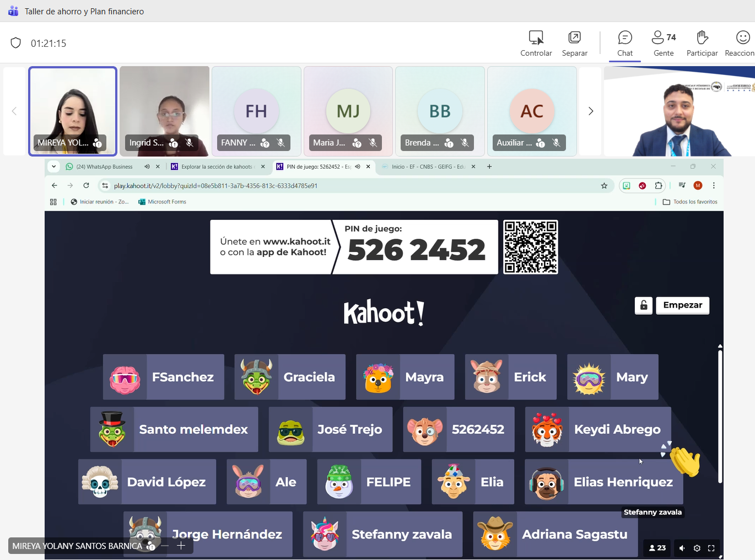Click the Controlar request control icon
Image resolution: width=755 pixels, height=560 pixels.
(536, 44)
